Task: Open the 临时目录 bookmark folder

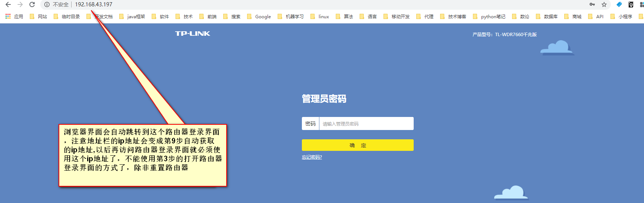Action: (x=67, y=16)
